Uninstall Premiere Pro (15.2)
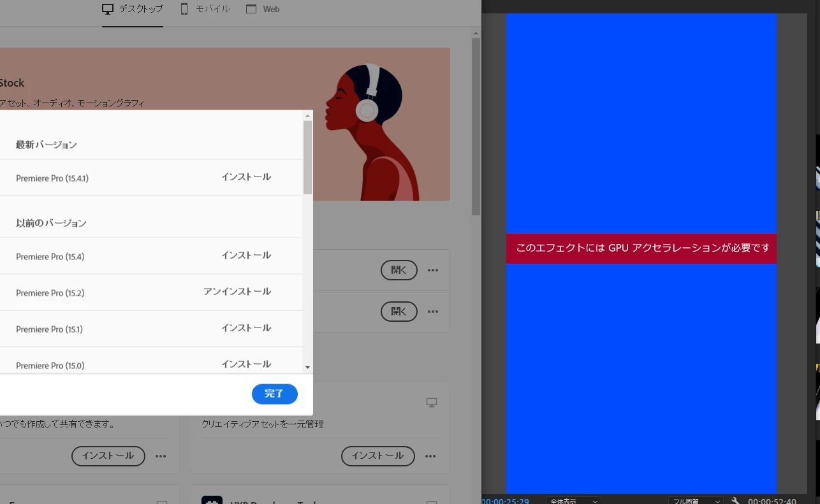The image size is (820, 504). click(x=237, y=292)
